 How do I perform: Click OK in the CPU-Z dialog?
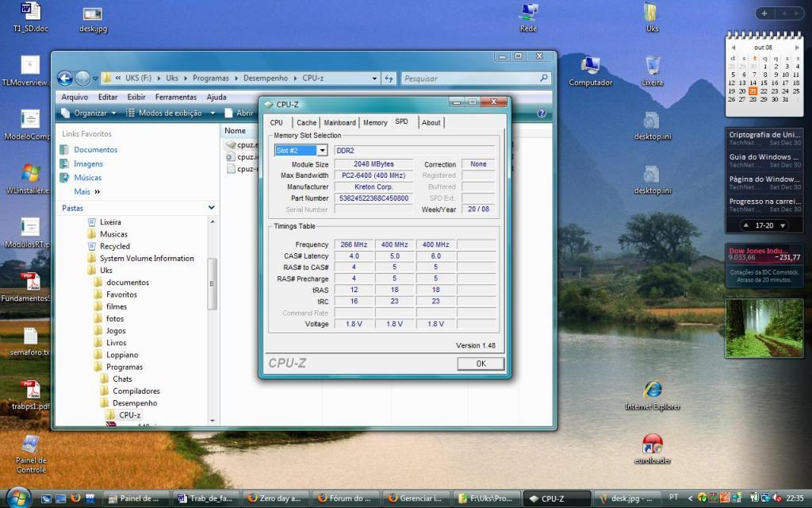pos(481,364)
